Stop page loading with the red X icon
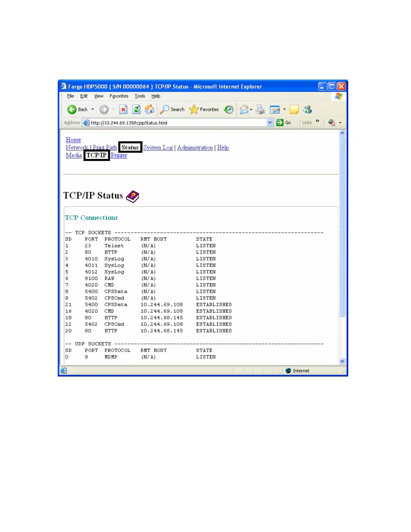The height and width of the screenshot is (532, 411). point(123,109)
